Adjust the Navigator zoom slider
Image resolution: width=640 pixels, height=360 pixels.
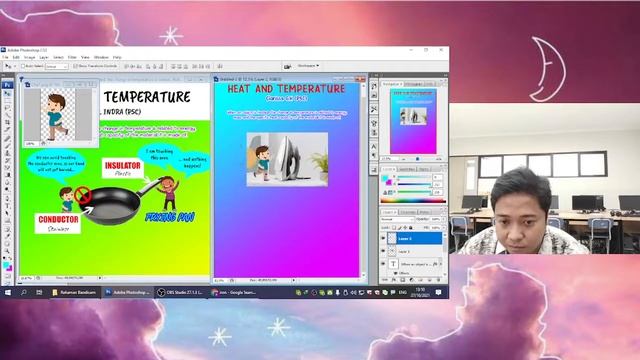tap(417, 158)
